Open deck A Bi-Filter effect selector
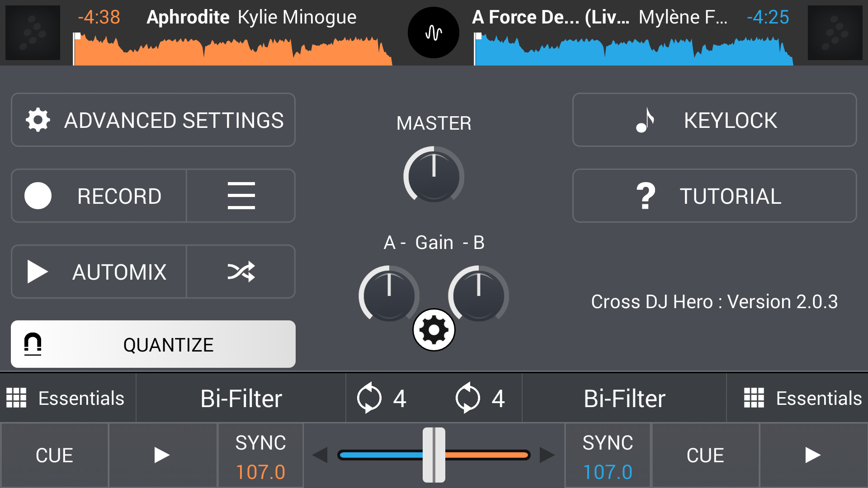Image resolution: width=868 pixels, height=488 pixels. [x=241, y=398]
